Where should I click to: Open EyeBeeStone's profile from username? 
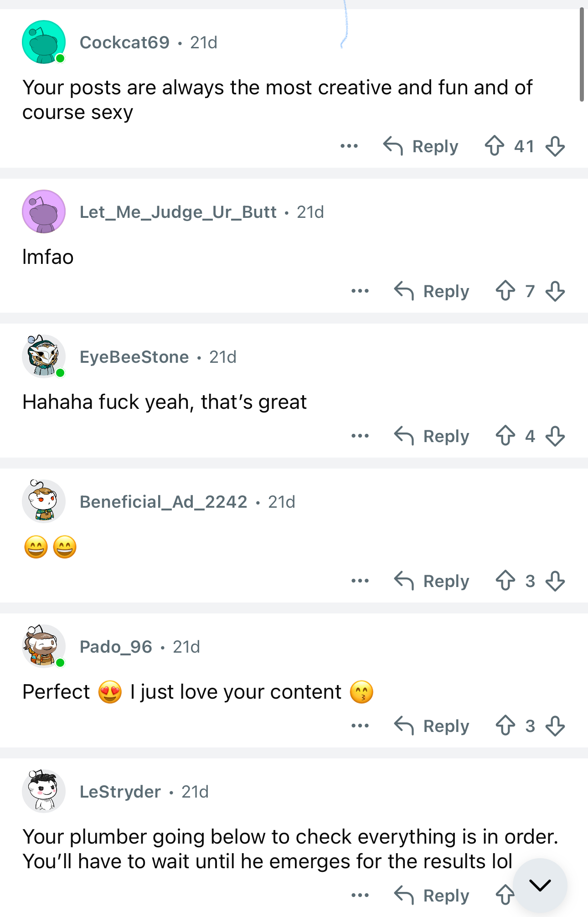(x=134, y=357)
